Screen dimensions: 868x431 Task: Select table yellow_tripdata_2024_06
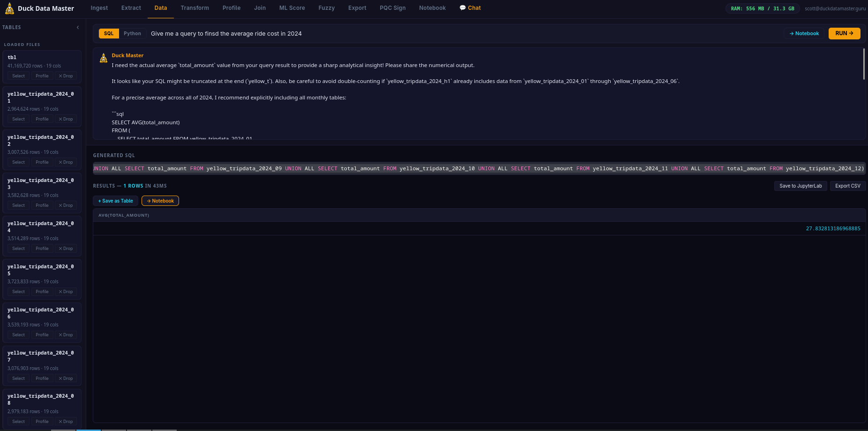tap(19, 335)
